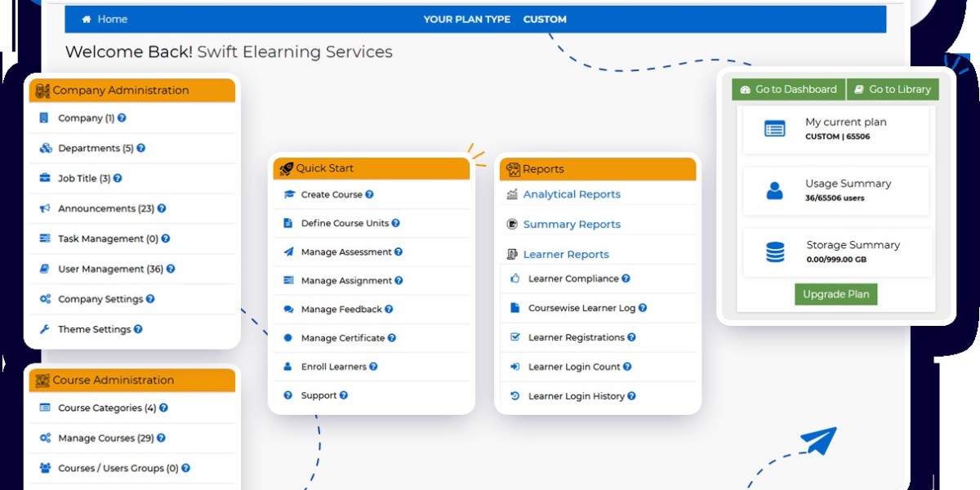Click help icon beside Manage Courses (29)
This screenshot has width=980, height=490.
(x=161, y=438)
